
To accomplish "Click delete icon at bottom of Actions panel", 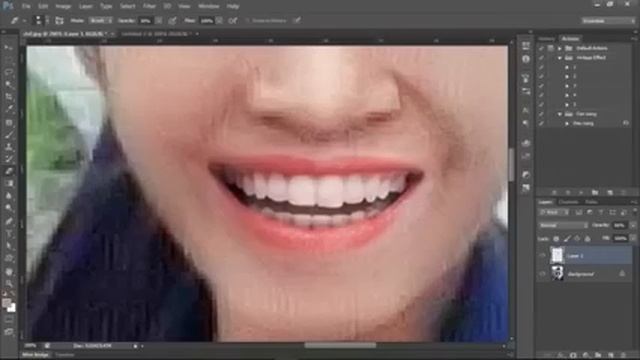I will pos(623,192).
